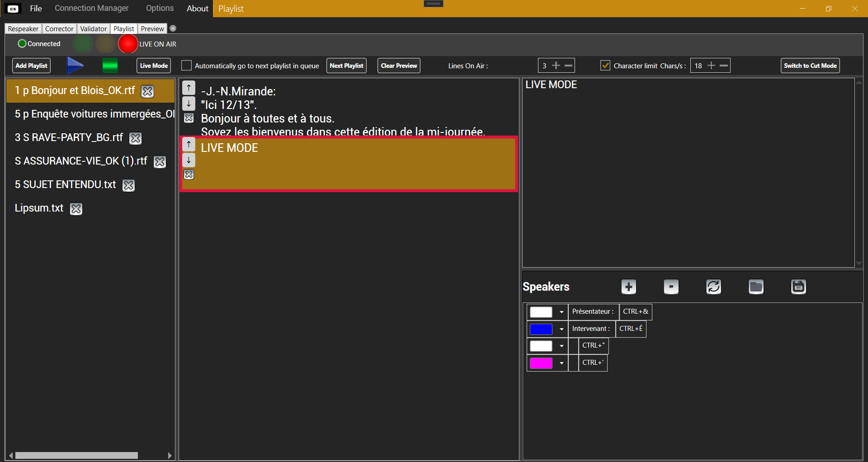Increase Chars/s value

711,66
